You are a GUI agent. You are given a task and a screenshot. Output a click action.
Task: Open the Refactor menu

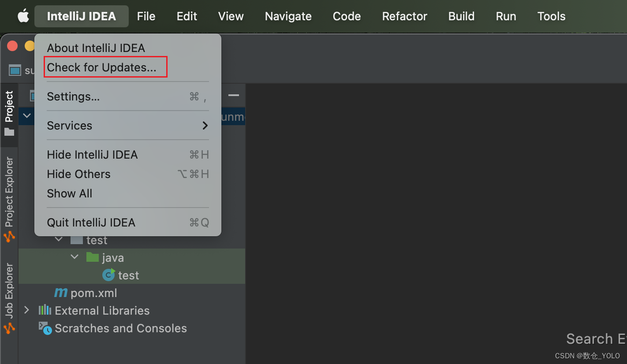point(405,16)
